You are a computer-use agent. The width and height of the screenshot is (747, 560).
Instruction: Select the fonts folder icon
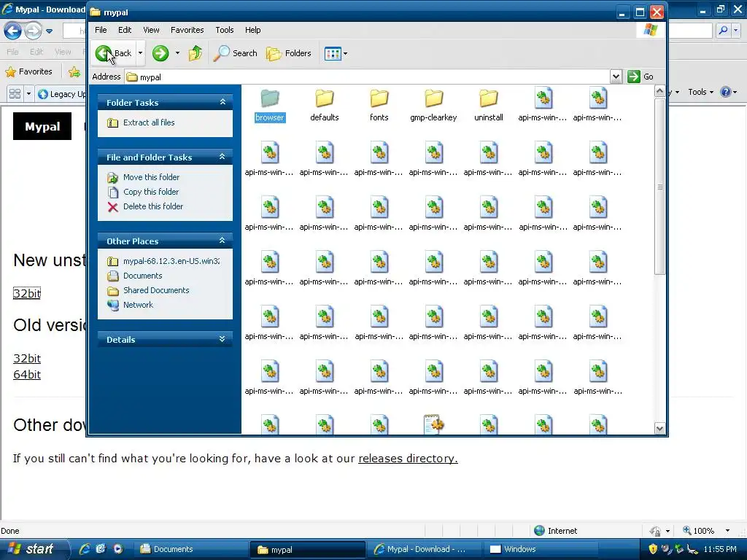pos(379,99)
